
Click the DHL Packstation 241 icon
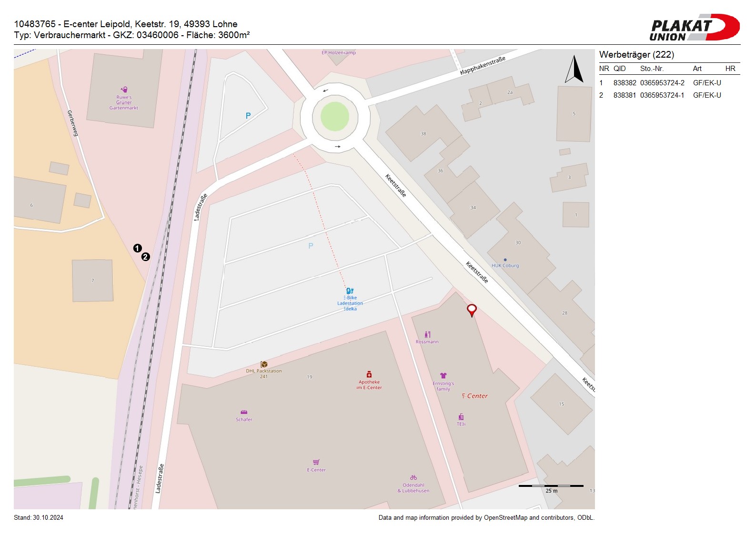[264, 364]
